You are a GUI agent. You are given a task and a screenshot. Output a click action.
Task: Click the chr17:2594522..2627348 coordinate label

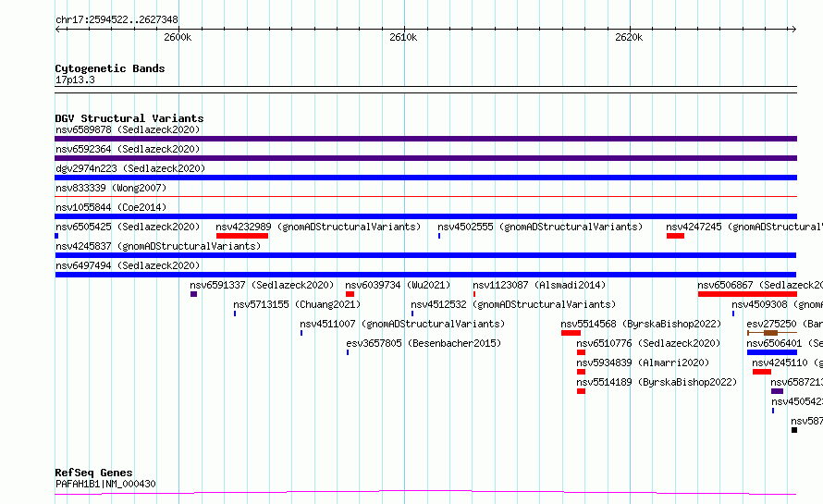[117, 20]
